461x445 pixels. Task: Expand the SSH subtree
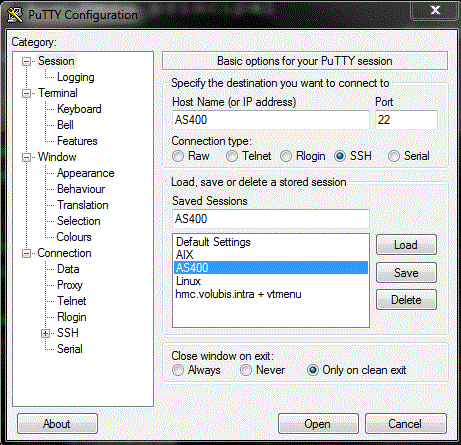(x=46, y=333)
